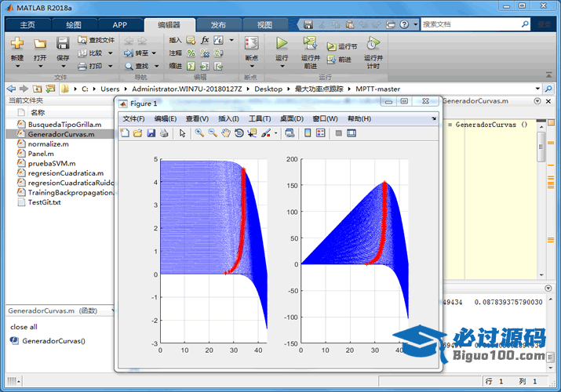
Task: Click the 查找 (Find) magnifier button
Action: (137, 66)
